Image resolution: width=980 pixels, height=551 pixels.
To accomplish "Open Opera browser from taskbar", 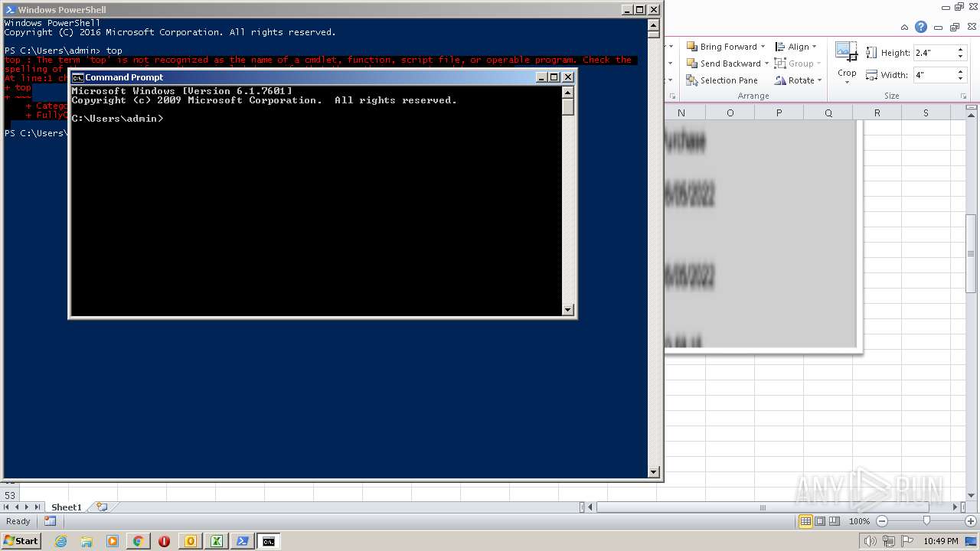I will click(164, 541).
